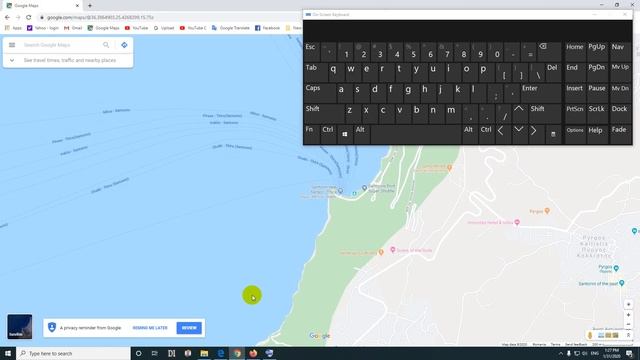Select the Google Maps browser tab
This screenshot has width=640, height=360.
pyautogui.click(x=43, y=6)
